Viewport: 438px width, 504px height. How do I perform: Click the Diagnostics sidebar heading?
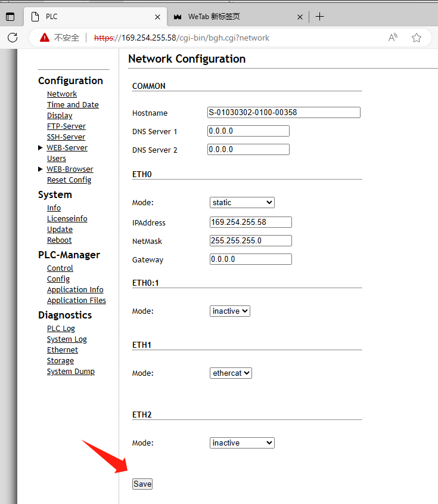65,315
